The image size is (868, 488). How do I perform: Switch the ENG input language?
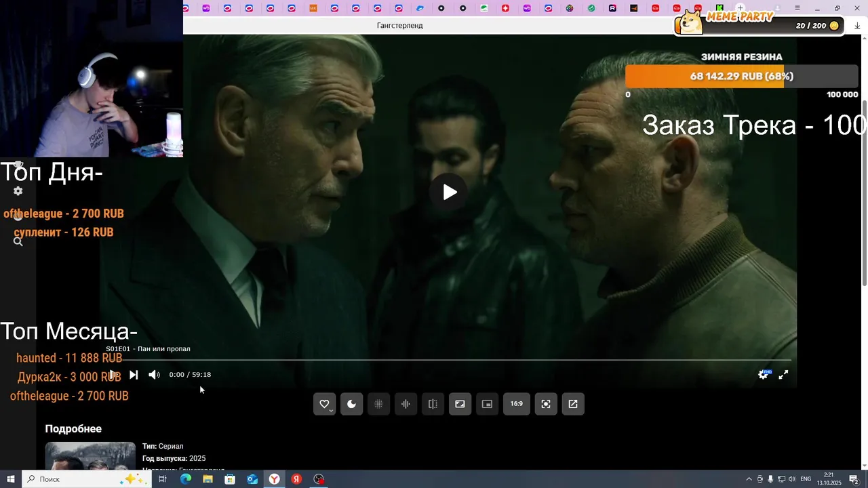806,479
